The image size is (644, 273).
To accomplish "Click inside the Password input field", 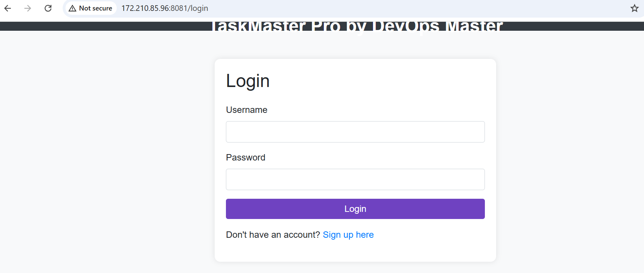I will tap(355, 179).
